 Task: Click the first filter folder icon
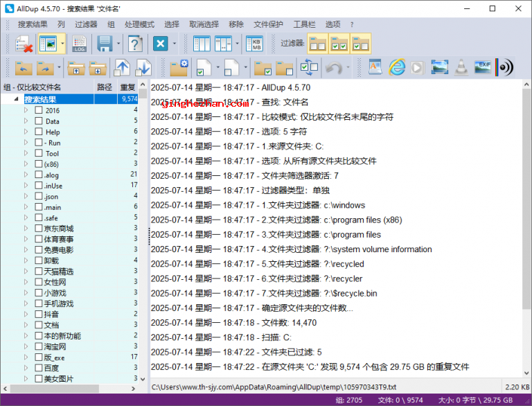pos(317,44)
